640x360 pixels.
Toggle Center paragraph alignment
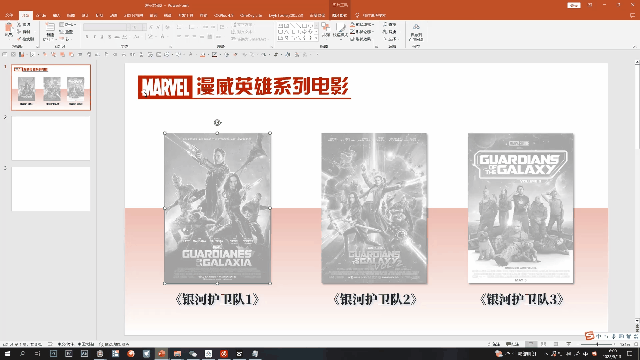[x=187, y=37]
